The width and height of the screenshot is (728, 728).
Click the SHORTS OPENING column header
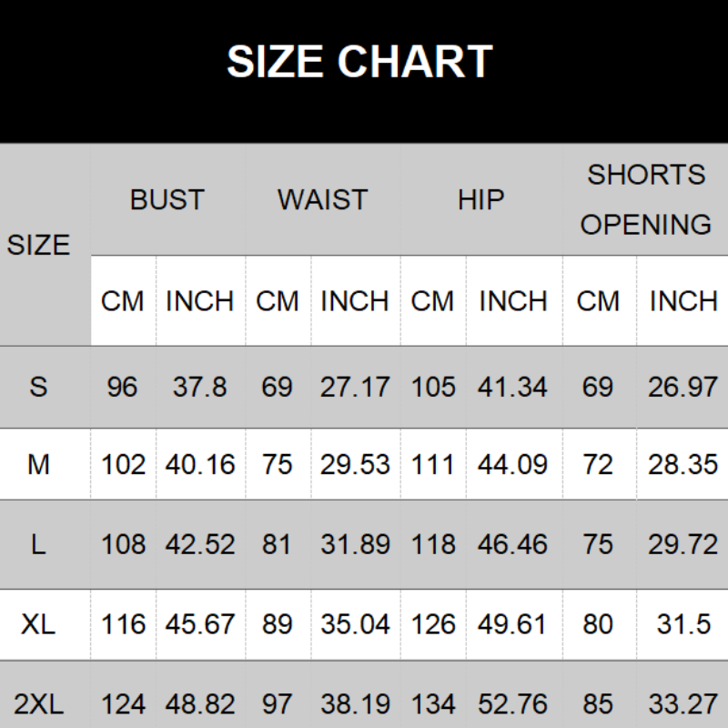pyautogui.click(x=646, y=199)
